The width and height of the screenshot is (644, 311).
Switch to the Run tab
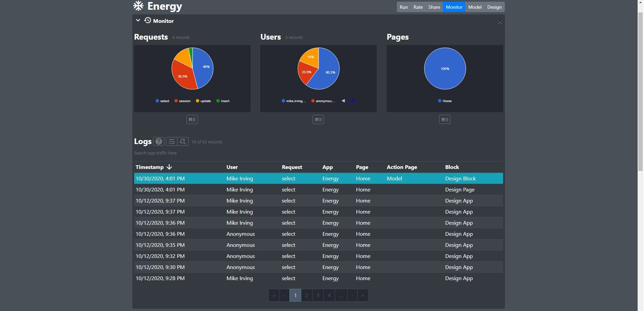point(404,7)
